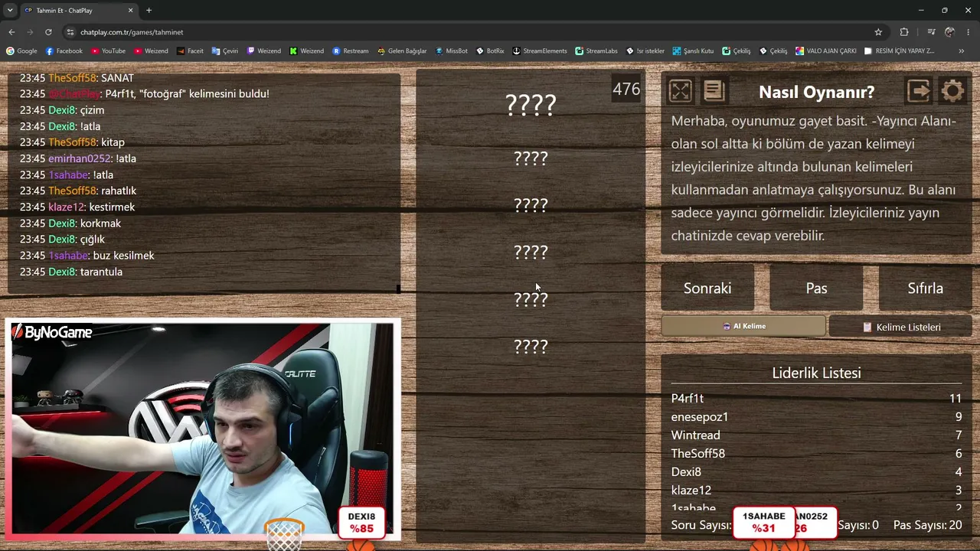
Task: Click the Sıfırla reset button
Action: pyautogui.click(x=925, y=289)
